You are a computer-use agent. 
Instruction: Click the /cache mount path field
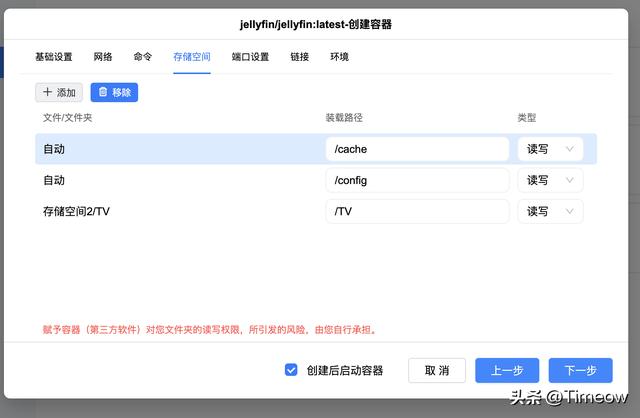417,149
